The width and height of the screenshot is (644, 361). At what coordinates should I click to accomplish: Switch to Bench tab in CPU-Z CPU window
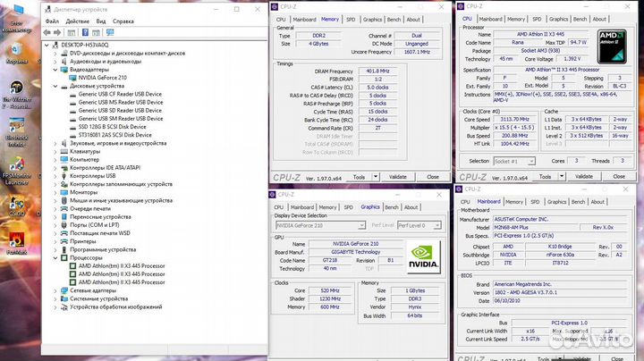[x=580, y=19]
